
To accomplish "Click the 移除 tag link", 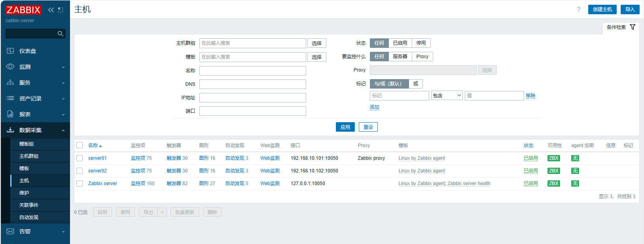I will point(530,96).
